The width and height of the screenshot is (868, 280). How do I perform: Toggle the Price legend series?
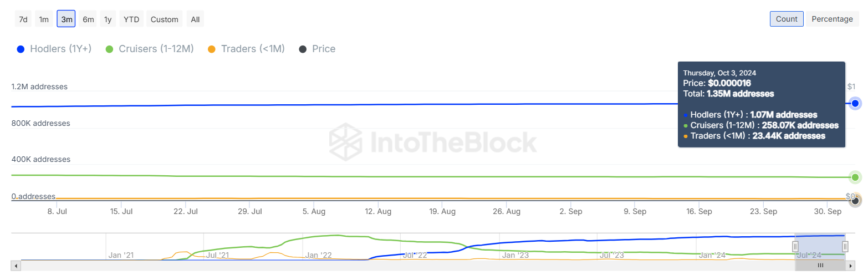pos(318,49)
